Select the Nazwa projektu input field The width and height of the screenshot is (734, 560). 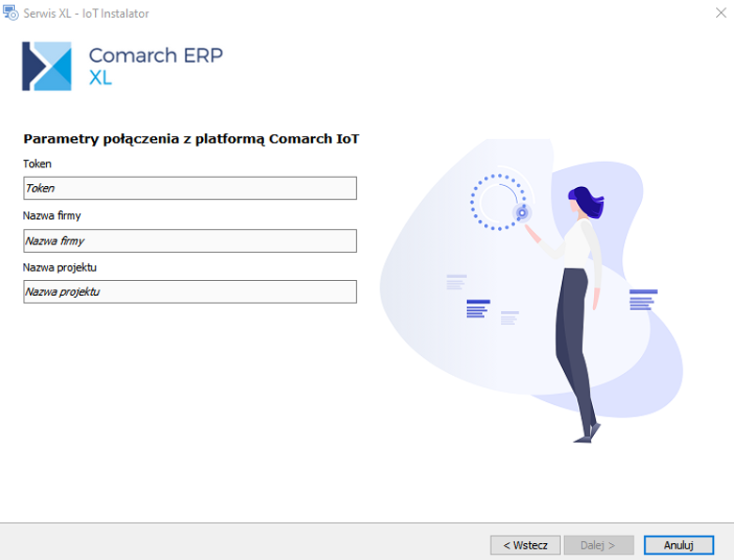190,292
